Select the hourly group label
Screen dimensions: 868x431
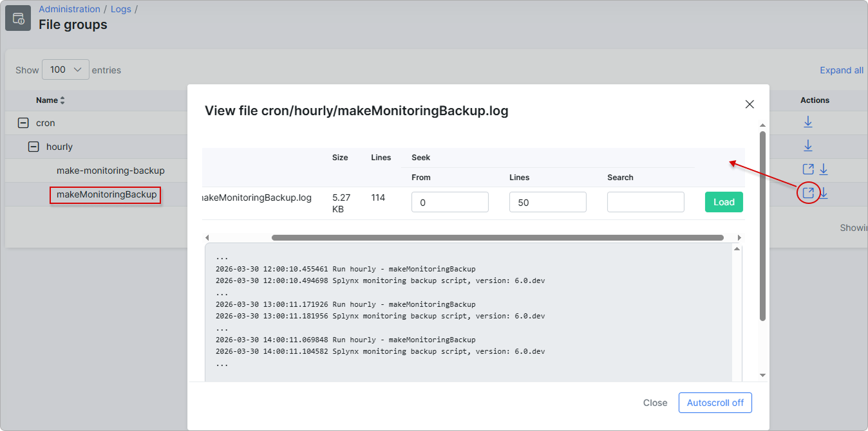(x=59, y=147)
